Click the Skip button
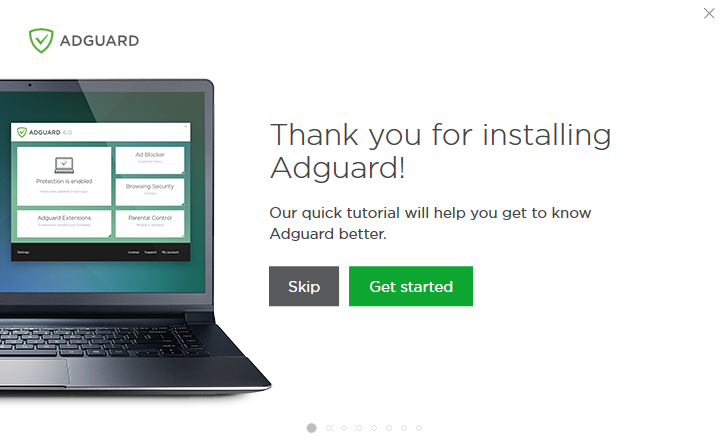 click(304, 286)
